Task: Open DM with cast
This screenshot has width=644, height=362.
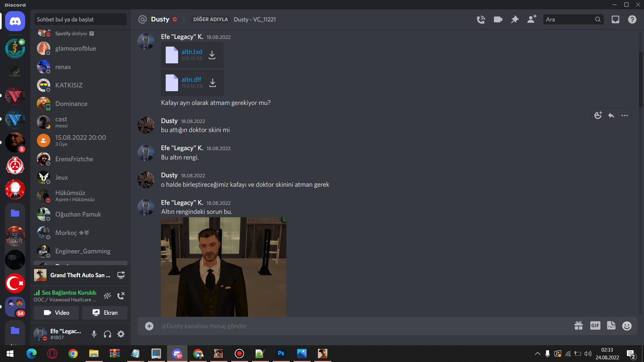Action: (80, 122)
